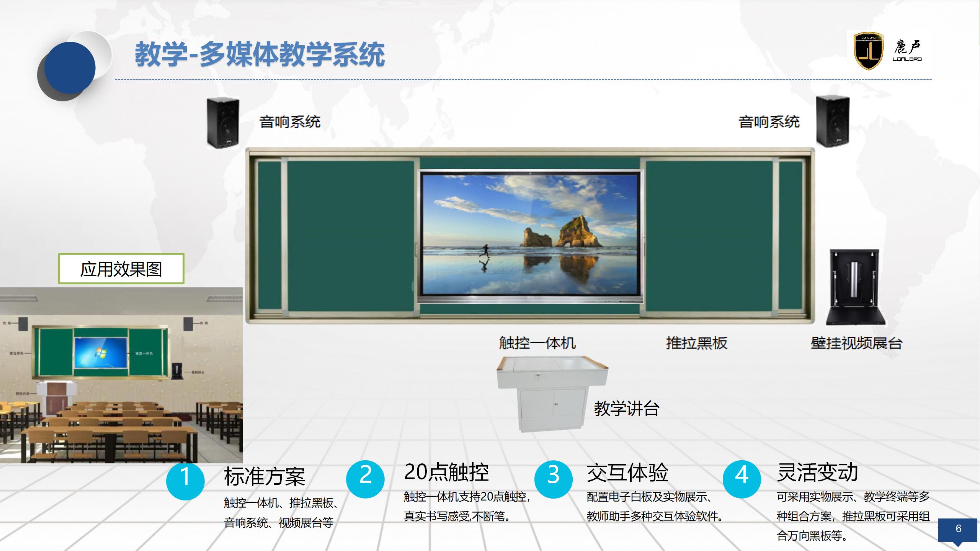The width and height of the screenshot is (980, 551).
Task: Click the blue circle decoration near title
Action: [x=70, y=68]
